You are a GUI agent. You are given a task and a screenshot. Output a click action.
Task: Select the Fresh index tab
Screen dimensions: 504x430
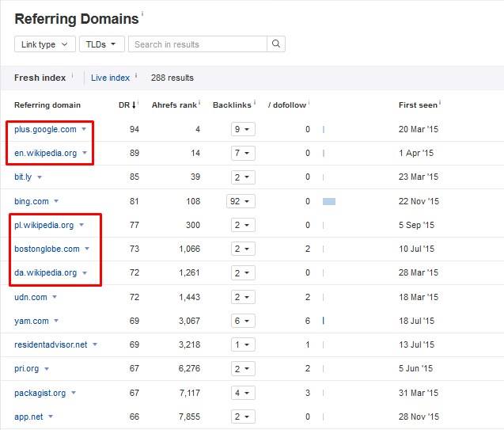click(40, 78)
